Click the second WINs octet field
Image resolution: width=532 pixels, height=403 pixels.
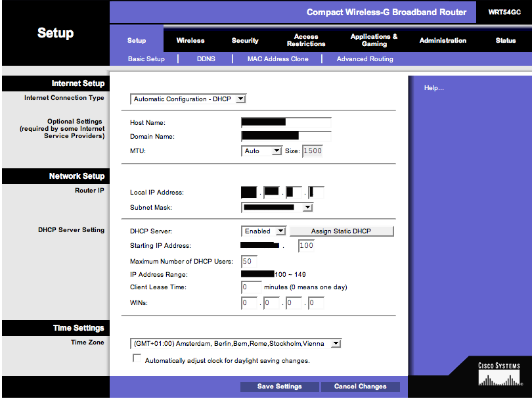point(271,303)
